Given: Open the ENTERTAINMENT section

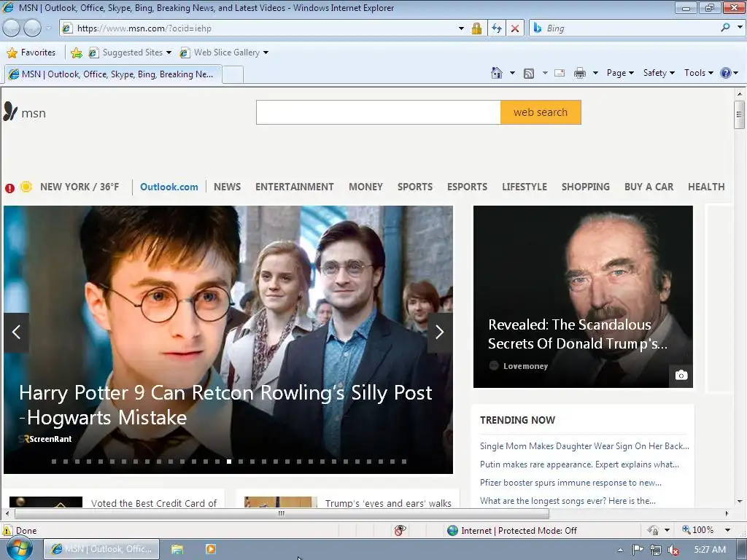Looking at the screenshot, I should tap(295, 187).
